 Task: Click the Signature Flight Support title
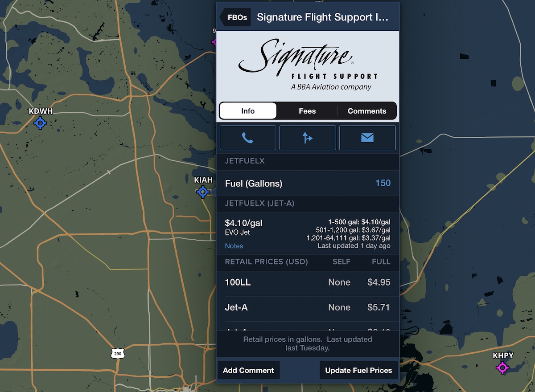tap(323, 17)
